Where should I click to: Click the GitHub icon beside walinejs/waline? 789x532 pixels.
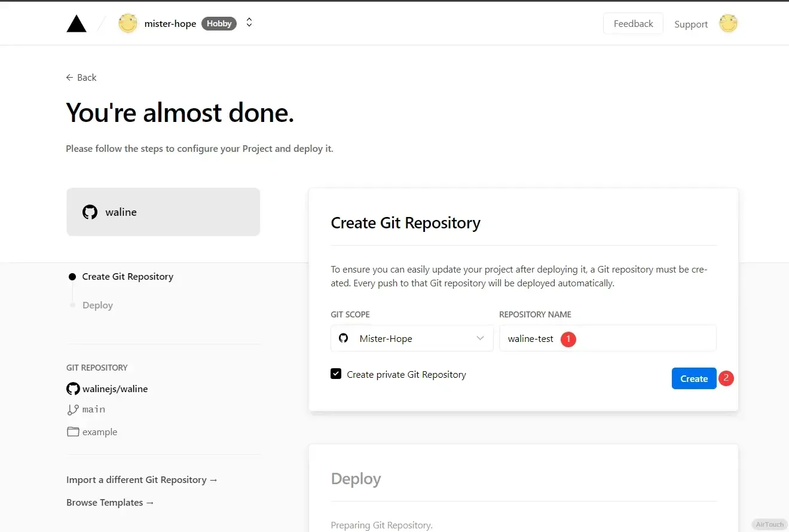click(x=73, y=389)
